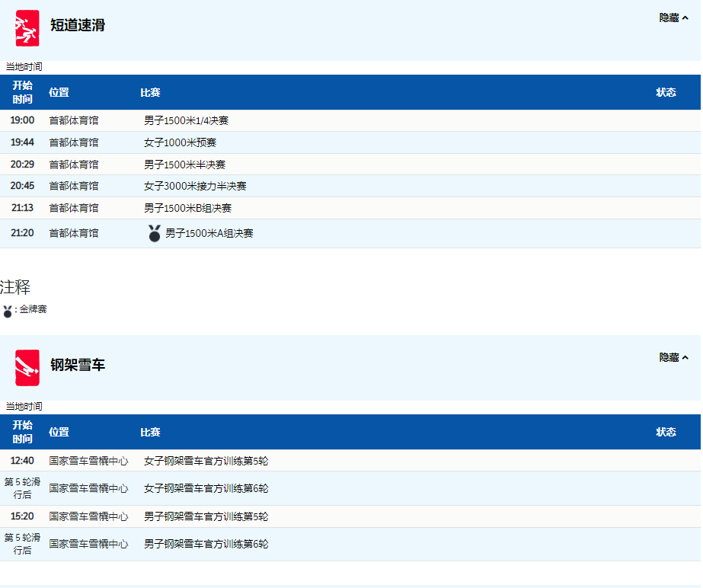703x588 pixels.
Task: Select the 男子1500米B组决赛 event
Action: [x=187, y=208]
